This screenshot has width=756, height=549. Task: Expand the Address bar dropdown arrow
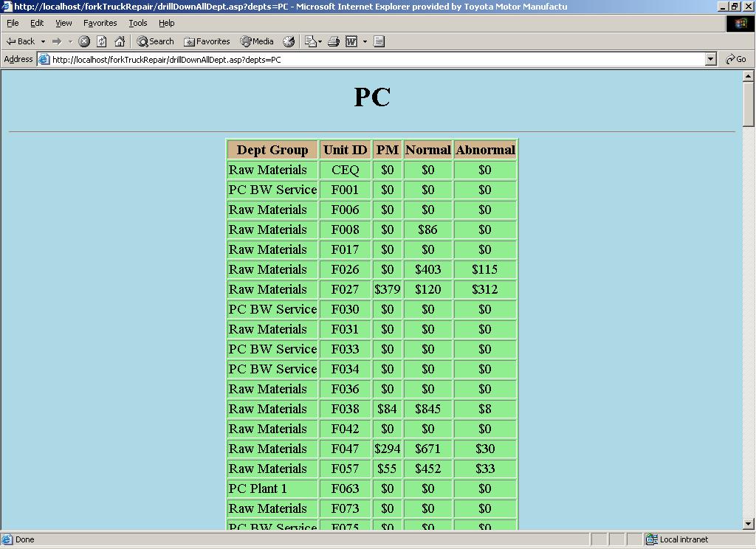[x=711, y=60]
